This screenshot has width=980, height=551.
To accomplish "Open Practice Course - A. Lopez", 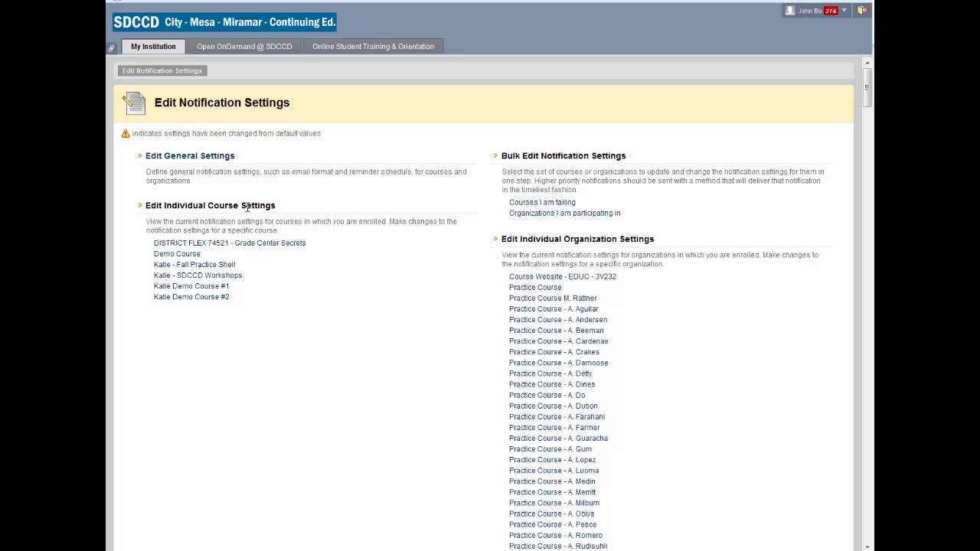I will (552, 460).
